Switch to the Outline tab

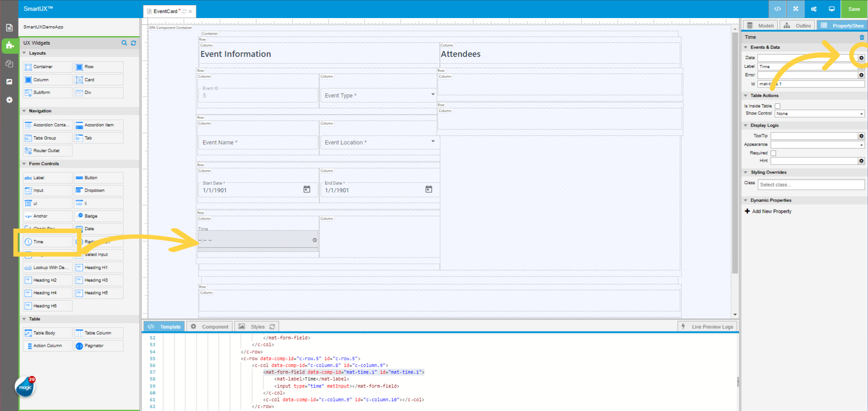[798, 26]
